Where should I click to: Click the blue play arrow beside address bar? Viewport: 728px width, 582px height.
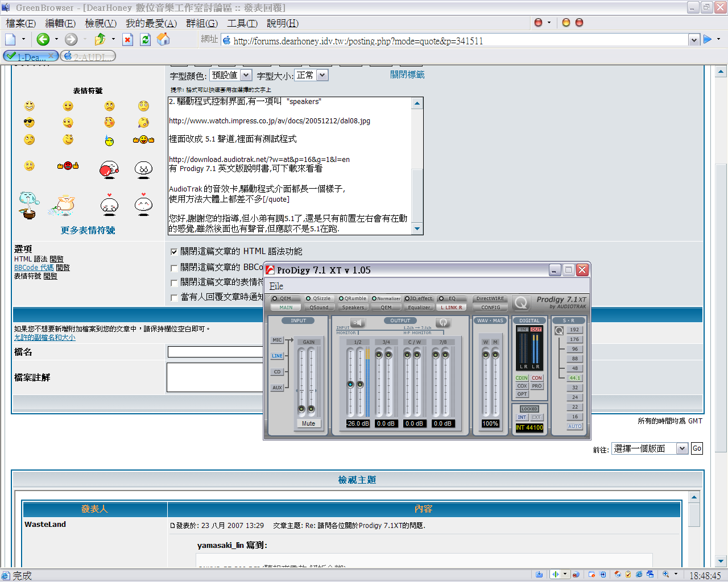point(708,39)
